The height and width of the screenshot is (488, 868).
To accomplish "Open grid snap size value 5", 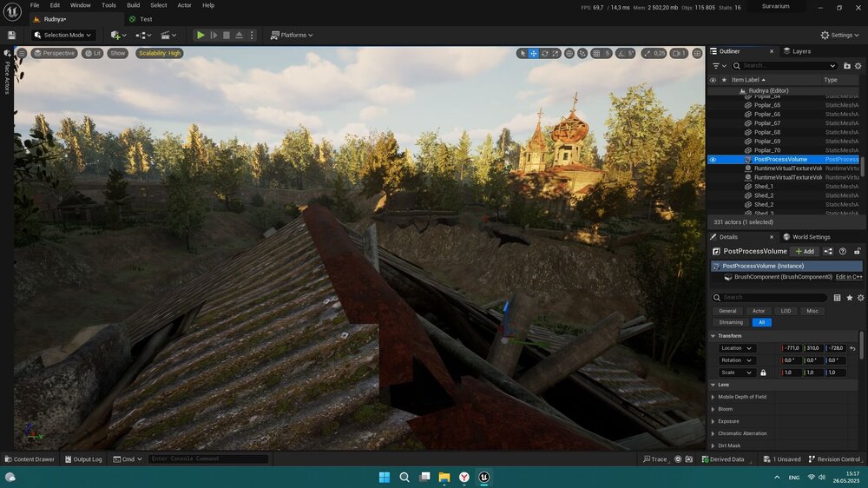I will [607, 53].
